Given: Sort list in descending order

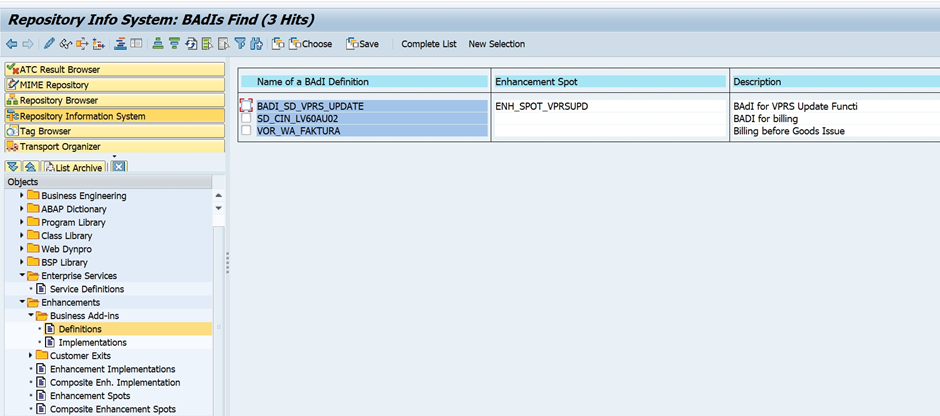Looking at the screenshot, I should (174, 44).
